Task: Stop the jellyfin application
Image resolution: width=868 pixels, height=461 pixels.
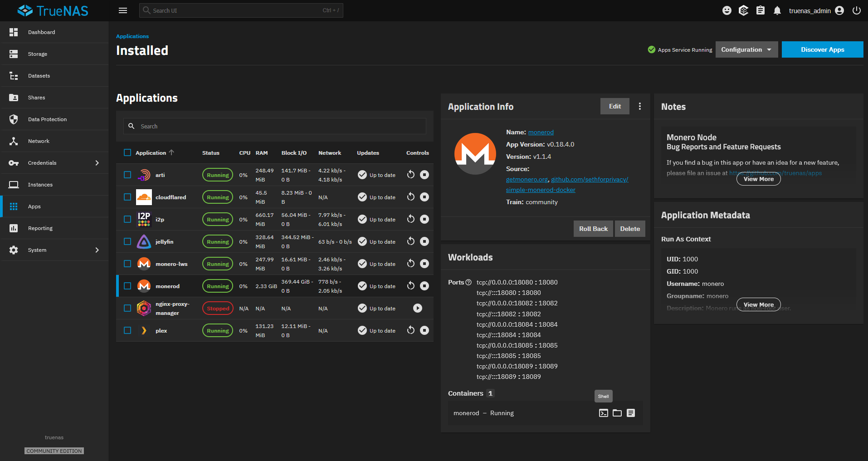Action: pos(425,241)
